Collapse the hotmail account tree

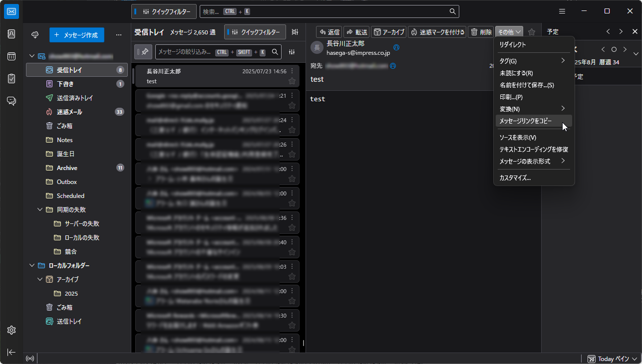(x=32, y=56)
